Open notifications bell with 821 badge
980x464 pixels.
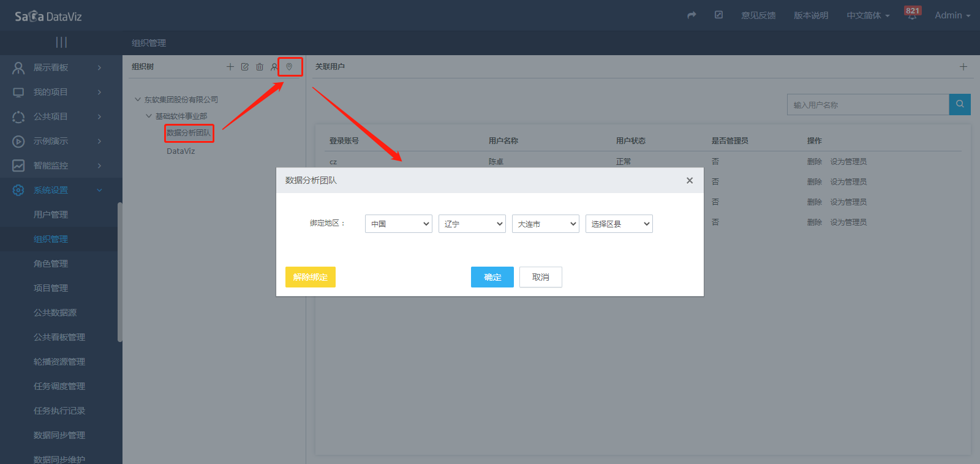click(x=912, y=15)
